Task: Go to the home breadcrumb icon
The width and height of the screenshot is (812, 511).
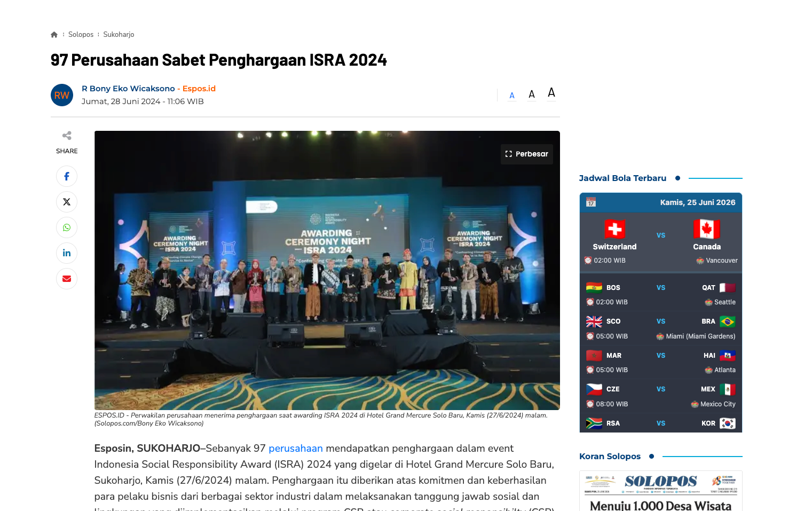Action: (x=54, y=35)
